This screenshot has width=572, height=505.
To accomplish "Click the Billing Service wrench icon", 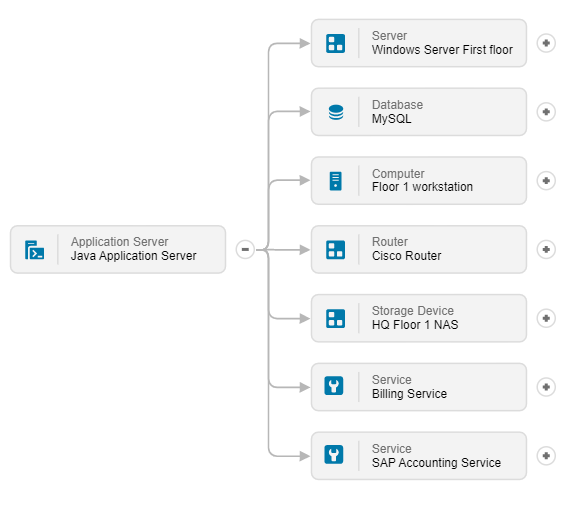I will (334, 386).
